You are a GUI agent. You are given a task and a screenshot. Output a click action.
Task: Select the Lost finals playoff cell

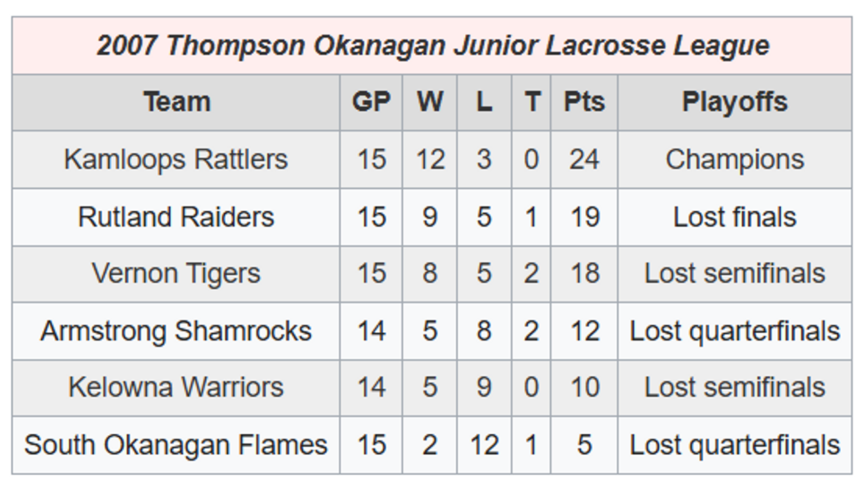pos(734,217)
